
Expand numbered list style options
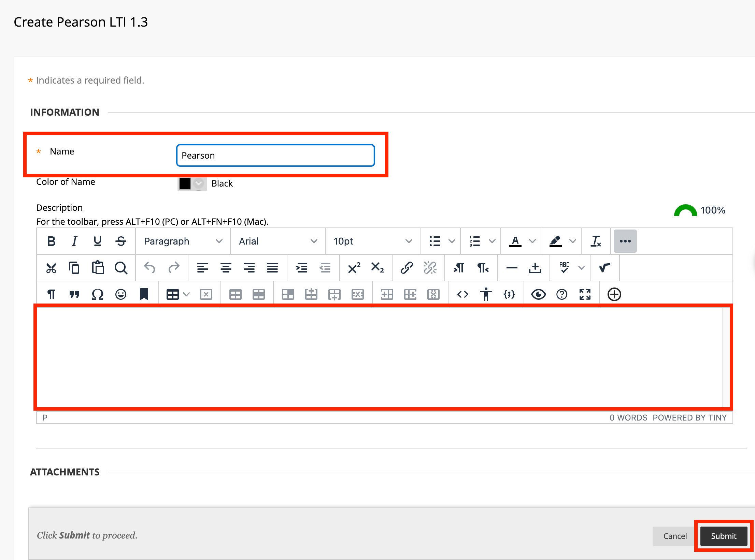(492, 241)
